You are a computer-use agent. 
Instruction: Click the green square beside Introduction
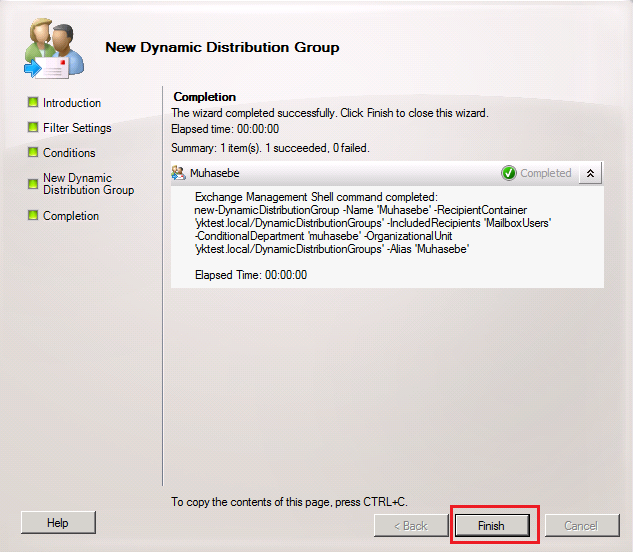point(33,102)
